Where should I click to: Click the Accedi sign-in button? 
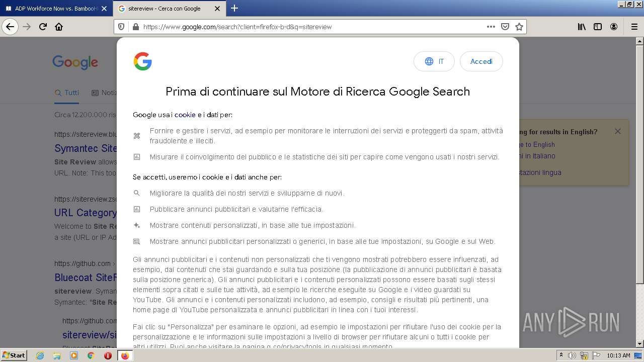point(481,61)
